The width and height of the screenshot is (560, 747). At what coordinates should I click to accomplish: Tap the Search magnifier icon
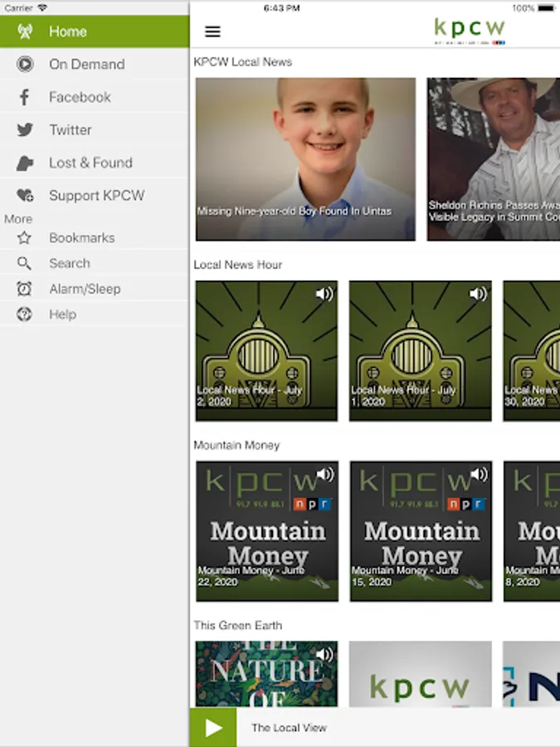pyautogui.click(x=24, y=263)
